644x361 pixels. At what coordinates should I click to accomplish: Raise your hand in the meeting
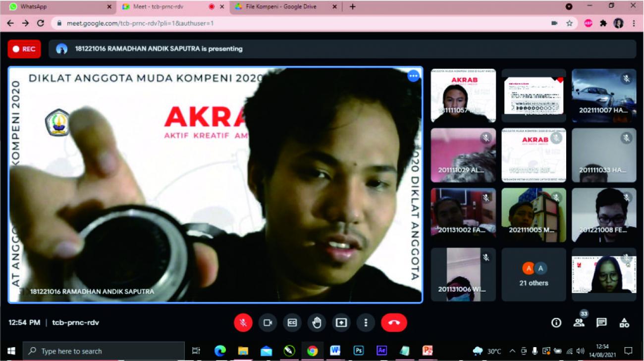[317, 323]
